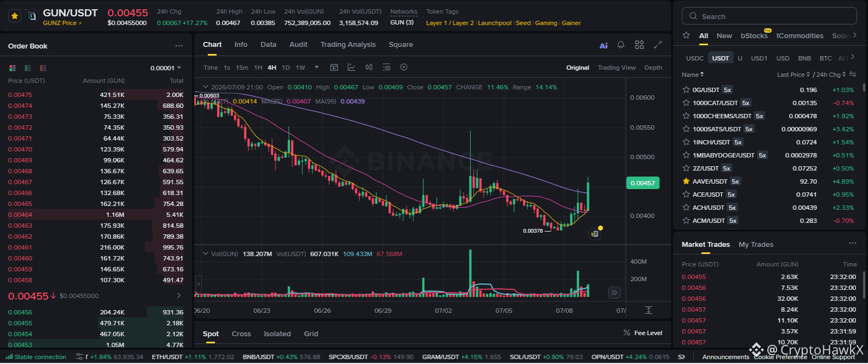The width and height of the screenshot is (868, 364).
Task: Show both buy and sell orders view
Action: pos(13,68)
